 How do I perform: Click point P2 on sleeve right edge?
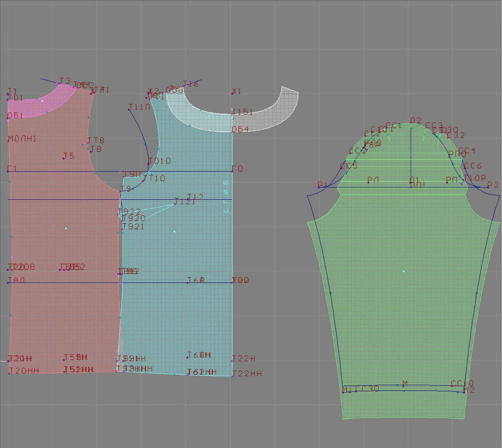click(x=488, y=187)
